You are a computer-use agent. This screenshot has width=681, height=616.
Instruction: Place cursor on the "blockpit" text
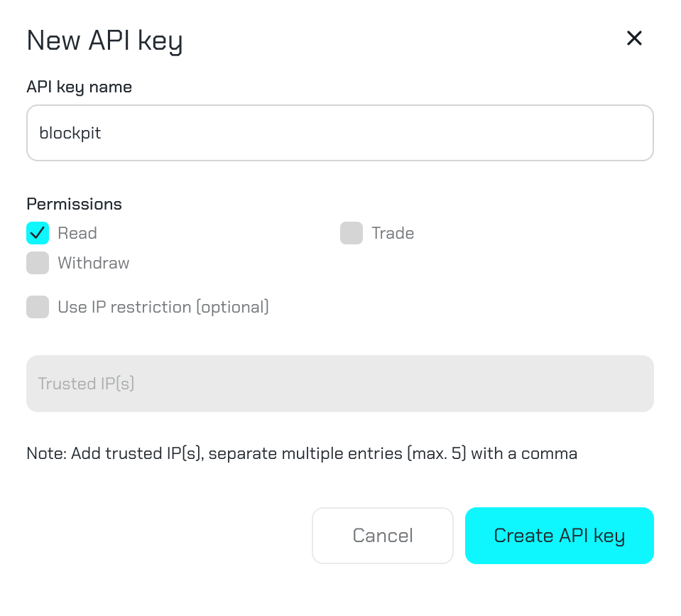[x=70, y=133]
